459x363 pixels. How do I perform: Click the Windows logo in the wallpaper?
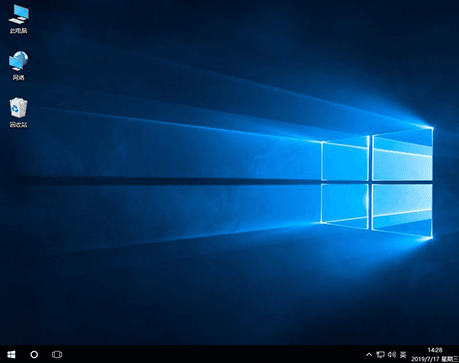point(377,182)
